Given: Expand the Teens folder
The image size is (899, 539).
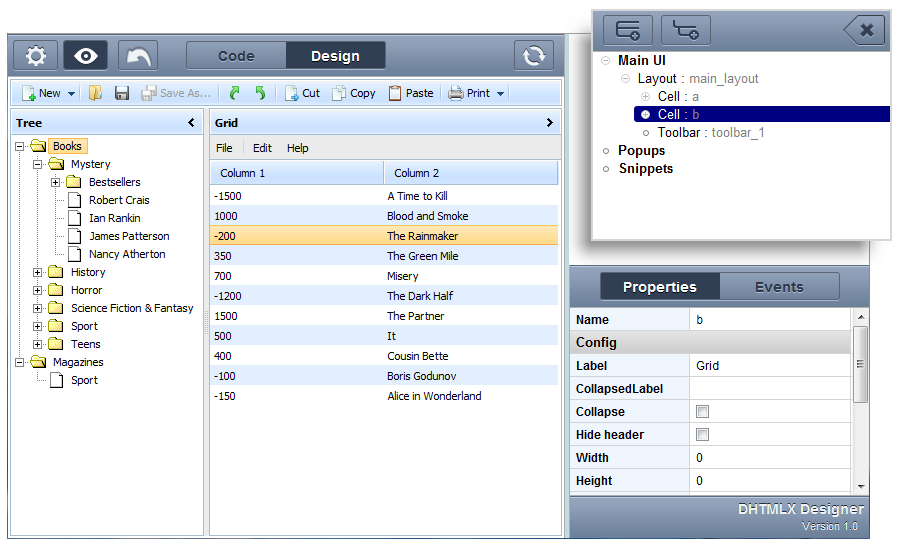Looking at the screenshot, I should (x=38, y=345).
